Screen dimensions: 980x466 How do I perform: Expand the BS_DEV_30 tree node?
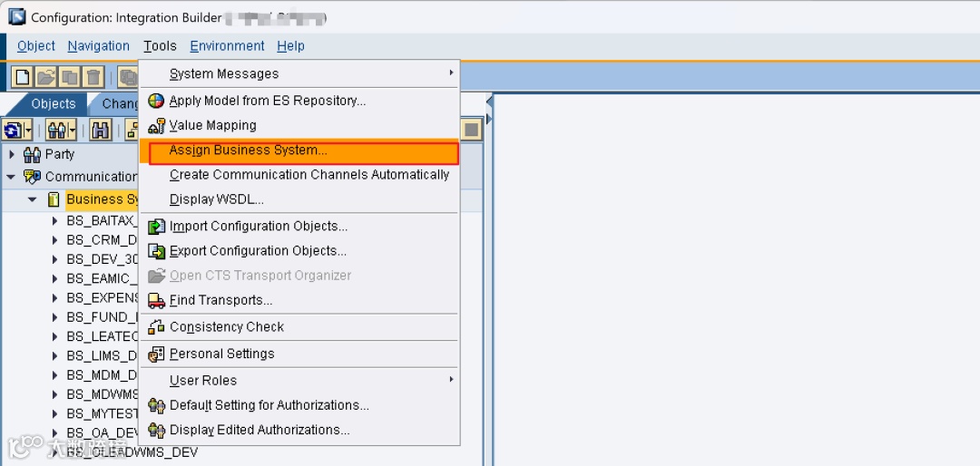click(55, 259)
